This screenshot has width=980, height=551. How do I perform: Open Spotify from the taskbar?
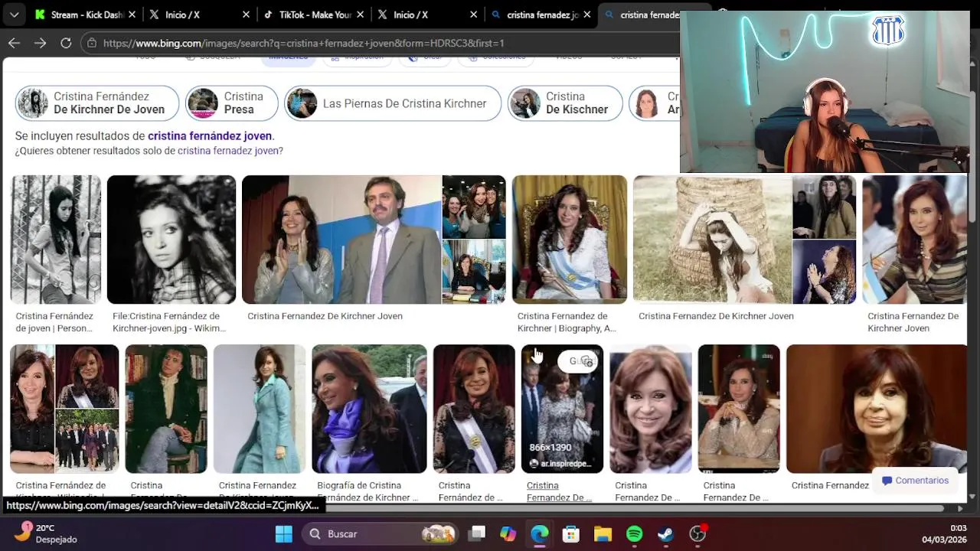(x=635, y=534)
